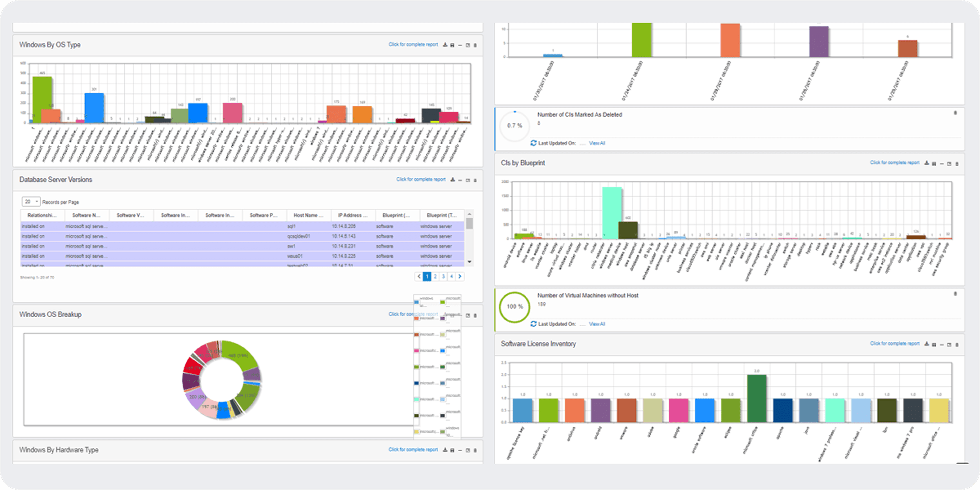View all Virtual Machines without Host

pyautogui.click(x=597, y=324)
